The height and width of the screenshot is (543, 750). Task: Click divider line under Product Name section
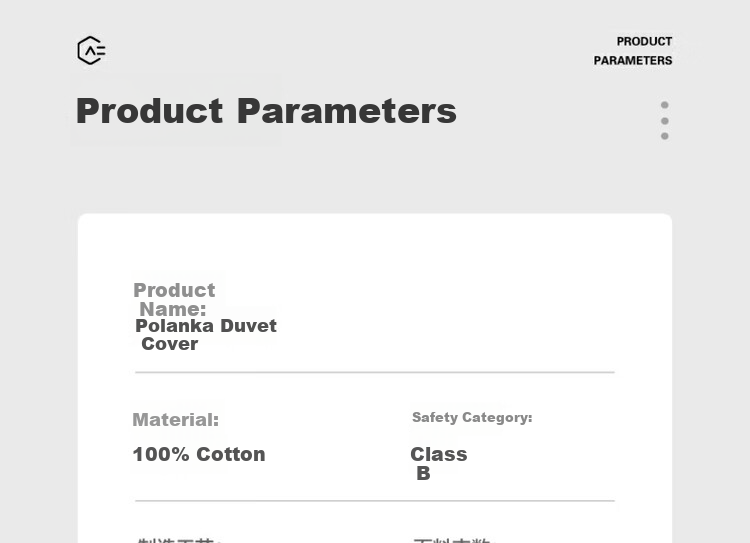click(374, 372)
